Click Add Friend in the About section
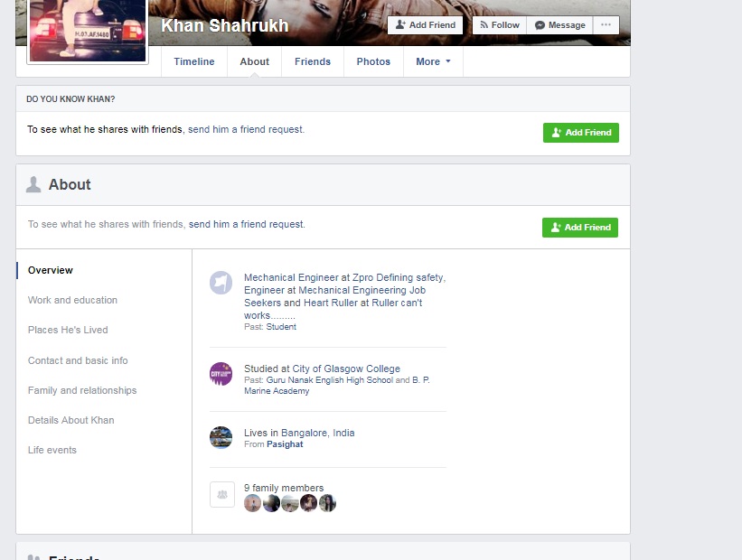This screenshot has height=560, width=742. (x=579, y=228)
